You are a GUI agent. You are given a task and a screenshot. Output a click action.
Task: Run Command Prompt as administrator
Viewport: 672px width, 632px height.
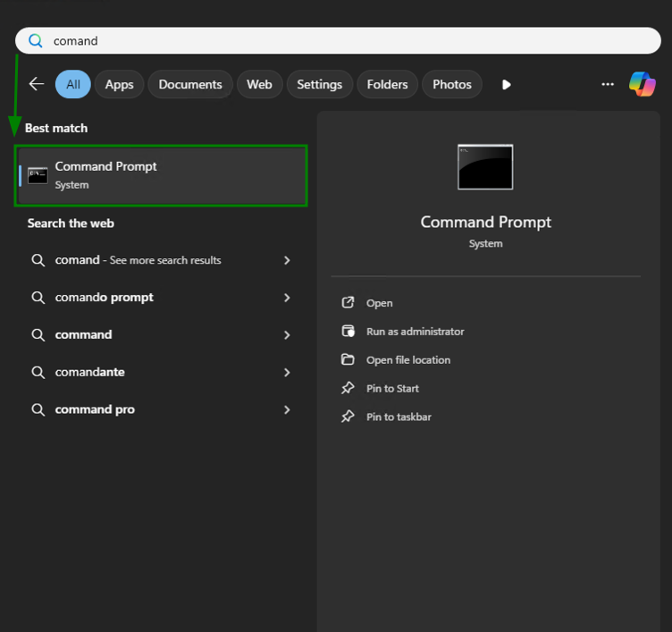(x=415, y=332)
